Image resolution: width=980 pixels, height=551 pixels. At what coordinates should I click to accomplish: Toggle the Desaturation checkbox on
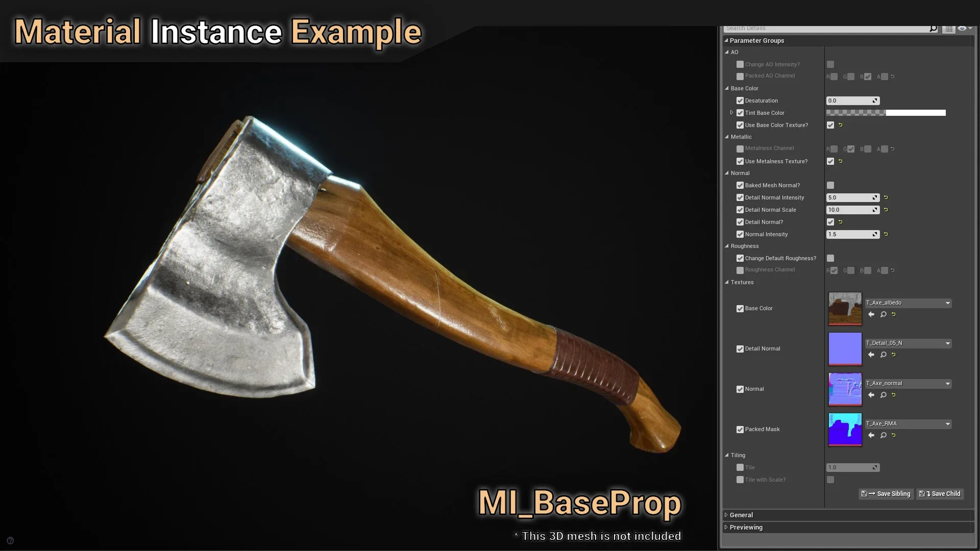pos(741,100)
